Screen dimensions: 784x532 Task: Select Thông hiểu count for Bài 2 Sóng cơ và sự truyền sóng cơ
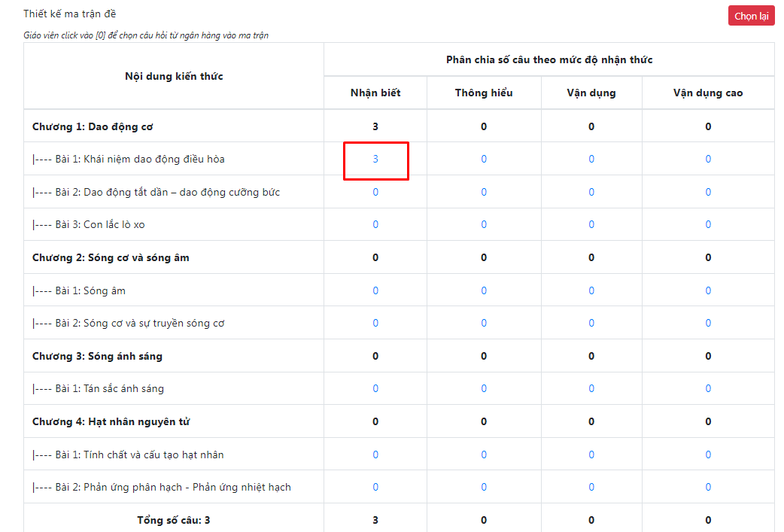pyautogui.click(x=484, y=323)
